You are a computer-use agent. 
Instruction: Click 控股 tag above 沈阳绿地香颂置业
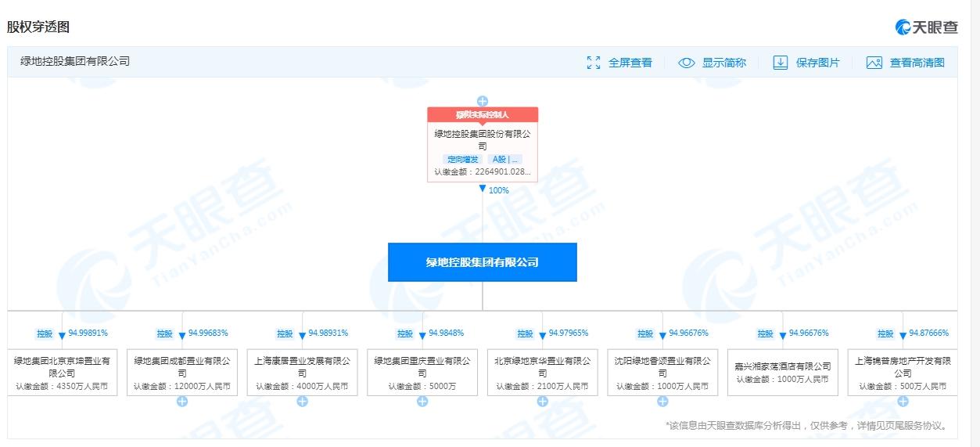click(644, 333)
